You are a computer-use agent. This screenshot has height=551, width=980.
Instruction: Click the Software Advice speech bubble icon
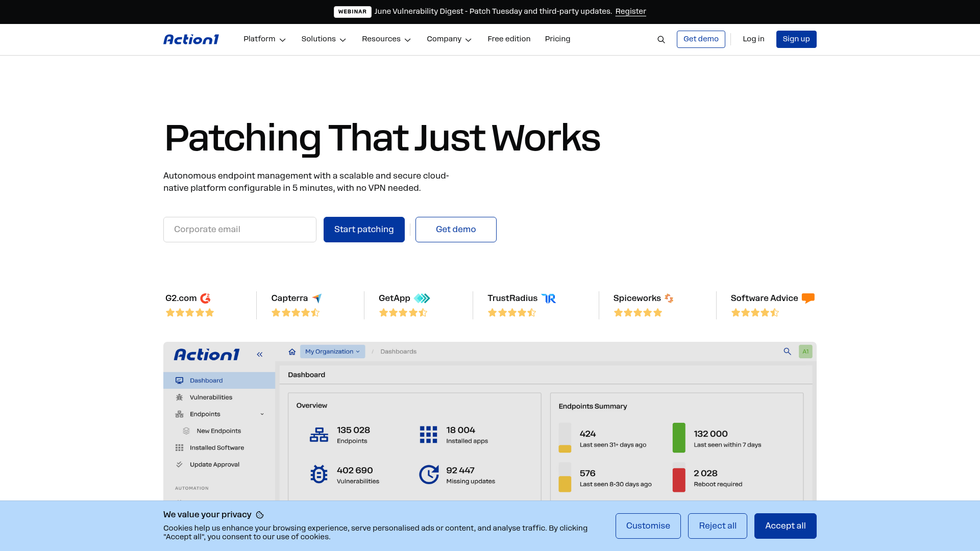(808, 298)
